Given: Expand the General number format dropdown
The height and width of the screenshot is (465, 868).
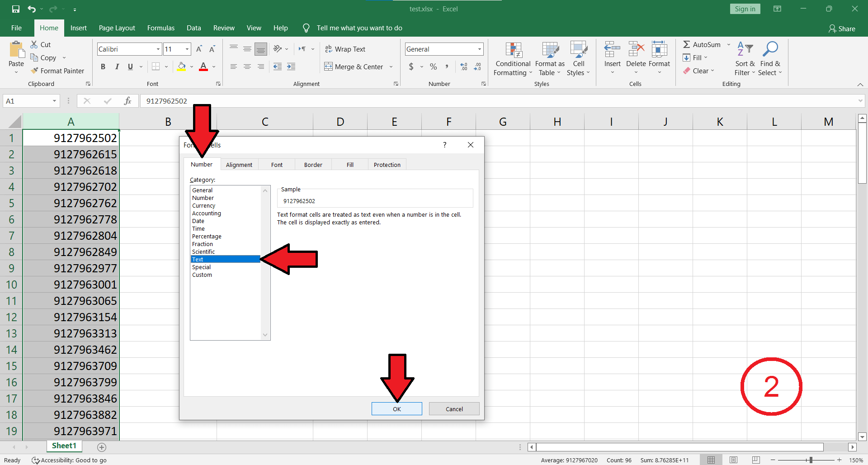Looking at the screenshot, I should (479, 49).
